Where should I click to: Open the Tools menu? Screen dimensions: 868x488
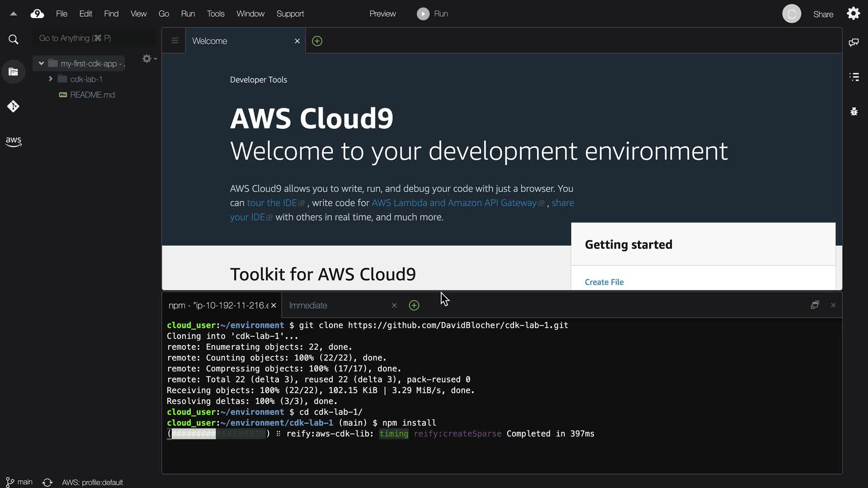click(215, 14)
